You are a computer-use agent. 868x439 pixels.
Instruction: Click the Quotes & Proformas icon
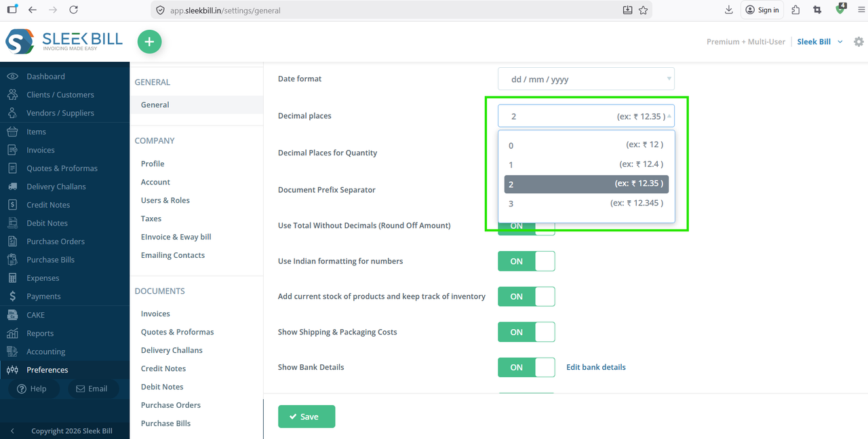(x=12, y=168)
